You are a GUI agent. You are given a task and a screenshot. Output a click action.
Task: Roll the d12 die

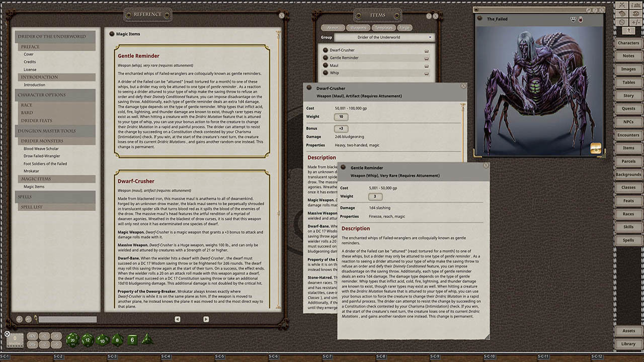click(x=88, y=340)
